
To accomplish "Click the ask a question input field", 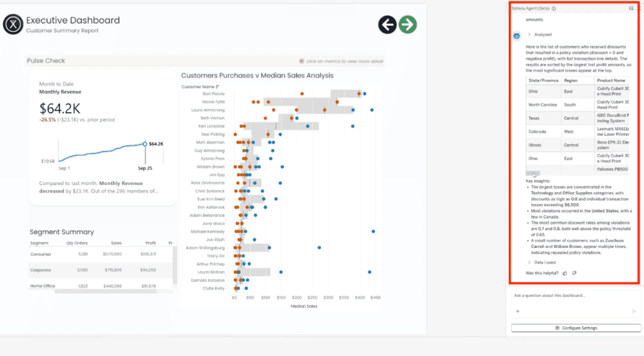I will (575, 296).
